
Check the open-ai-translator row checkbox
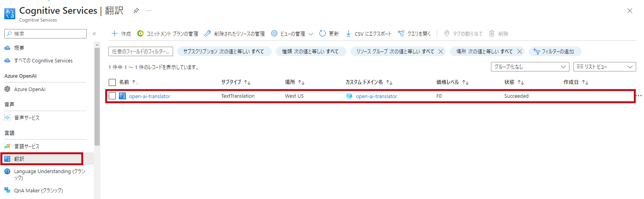tap(112, 96)
